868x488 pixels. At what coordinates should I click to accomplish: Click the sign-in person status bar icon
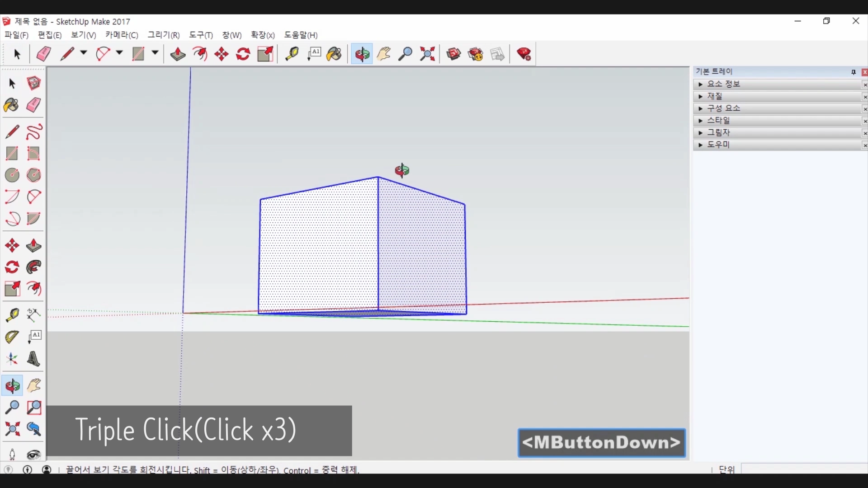(47, 469)
